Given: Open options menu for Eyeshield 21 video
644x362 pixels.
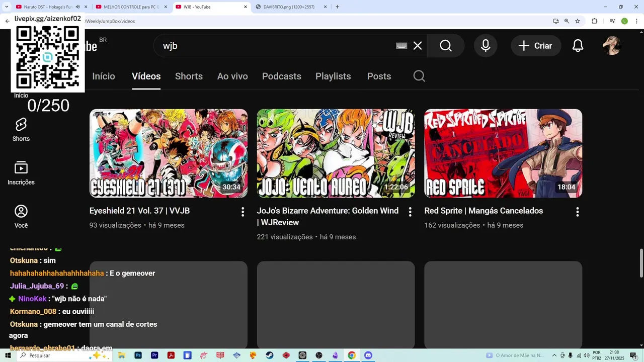Looking at the screenshot, I should coord(243,212).
